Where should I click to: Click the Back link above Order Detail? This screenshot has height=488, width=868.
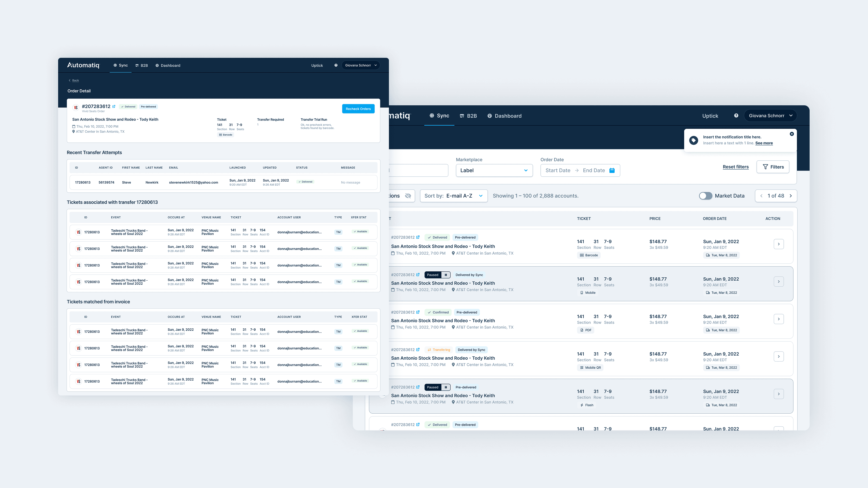coord(75,80)
